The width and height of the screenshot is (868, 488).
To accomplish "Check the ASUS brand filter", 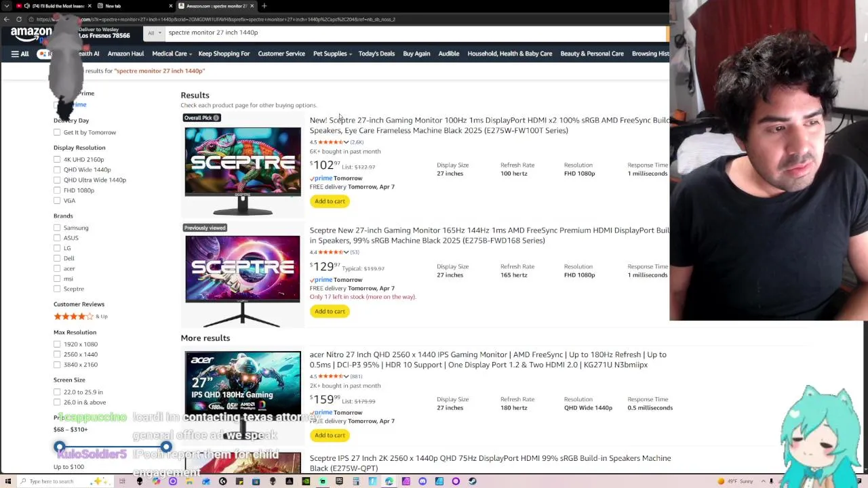I will [57, 238].
